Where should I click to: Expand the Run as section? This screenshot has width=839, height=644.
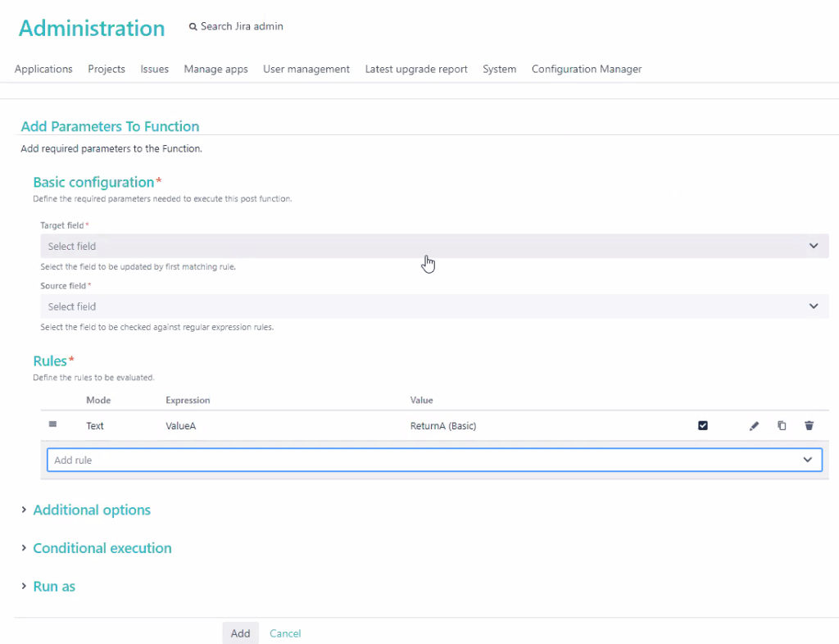(54, 587)
